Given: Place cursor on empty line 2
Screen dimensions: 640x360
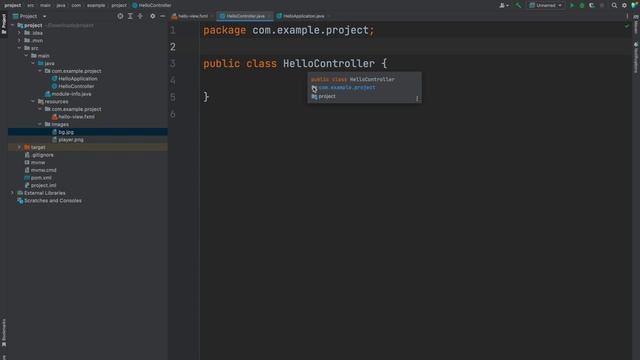Looking at the screenshot, I should pyautogui.click(x=416, y=47).
